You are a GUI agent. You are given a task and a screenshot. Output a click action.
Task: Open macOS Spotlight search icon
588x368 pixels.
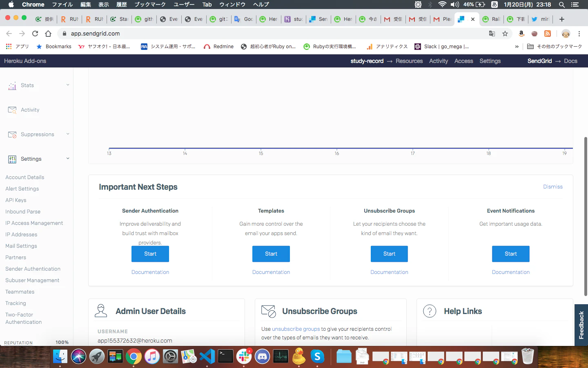pyautogui.click(x=562, y=4)
